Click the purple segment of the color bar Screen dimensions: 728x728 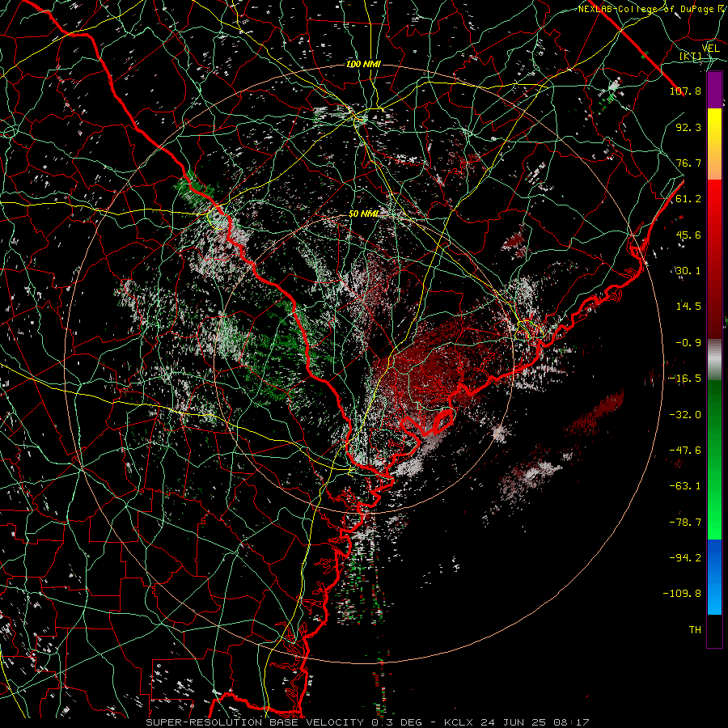tap(714, 90)
